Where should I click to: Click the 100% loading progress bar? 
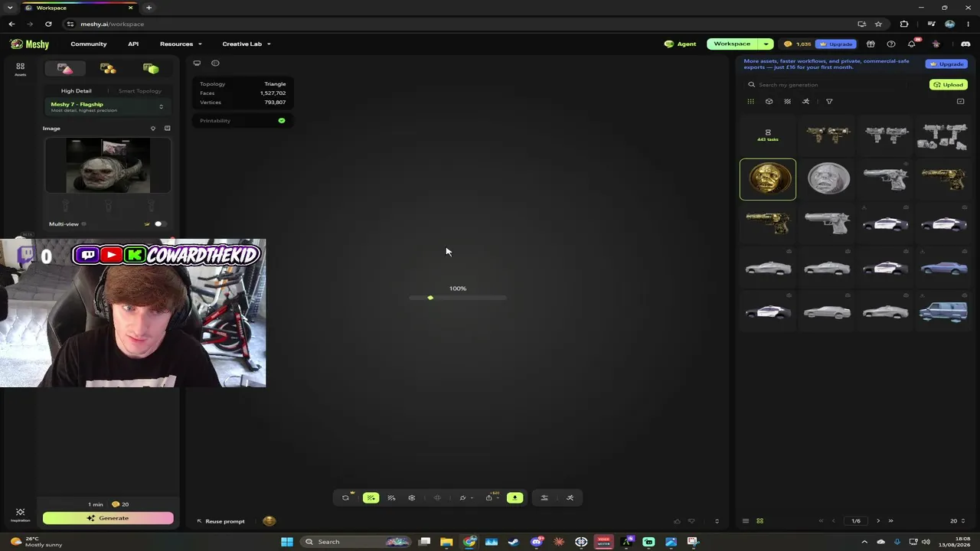point(458,298)
